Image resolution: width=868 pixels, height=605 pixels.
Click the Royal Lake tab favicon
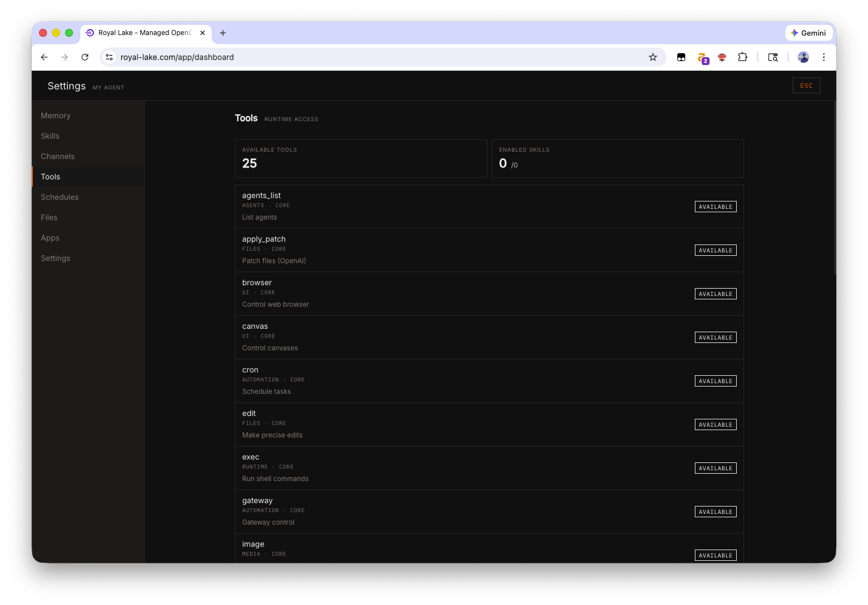[x=89, y=33]
